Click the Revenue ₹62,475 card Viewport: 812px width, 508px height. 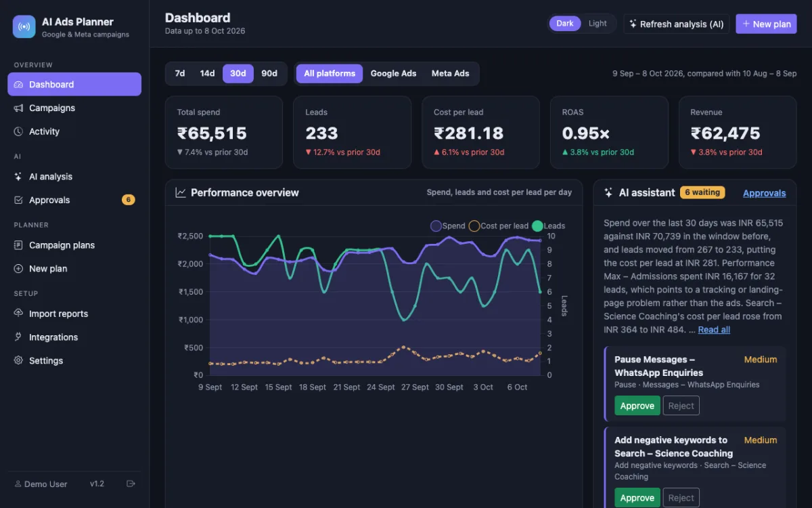pyautogui.click(x=738, y=132)
